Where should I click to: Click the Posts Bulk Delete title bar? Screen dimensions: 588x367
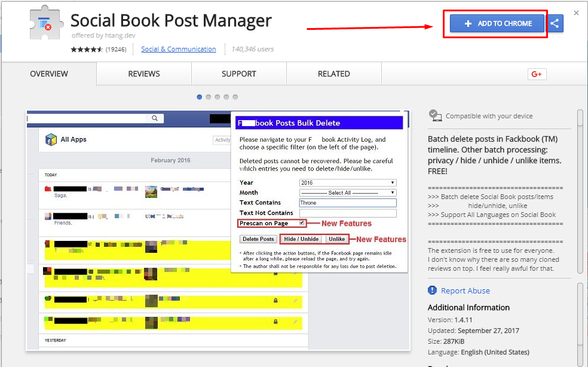click(319, 123)
